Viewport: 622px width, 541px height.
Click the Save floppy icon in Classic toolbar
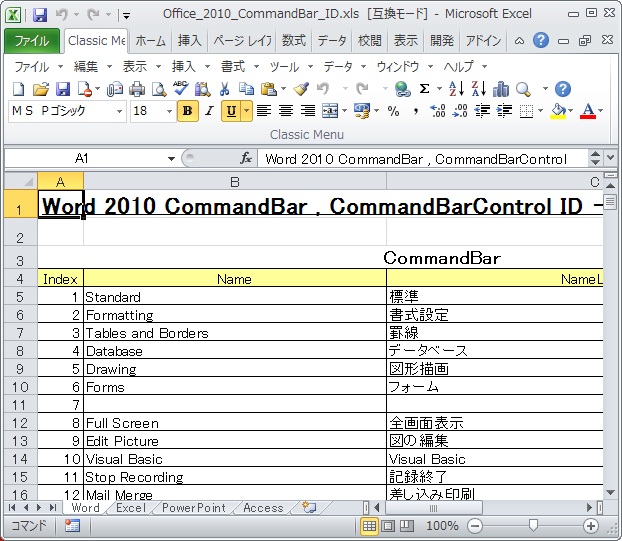pos(63,89)
